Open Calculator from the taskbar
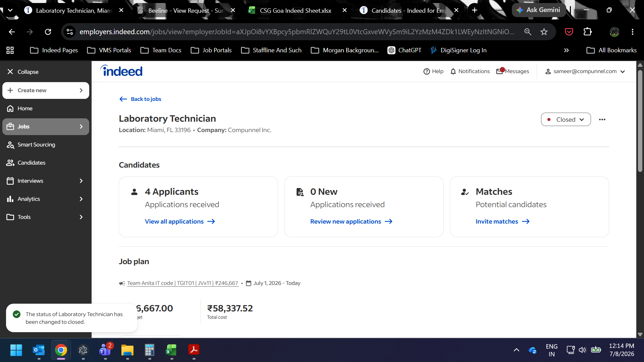Image resolution: width=644 pixels, height=362 pixels. click(x=150, y=350)
